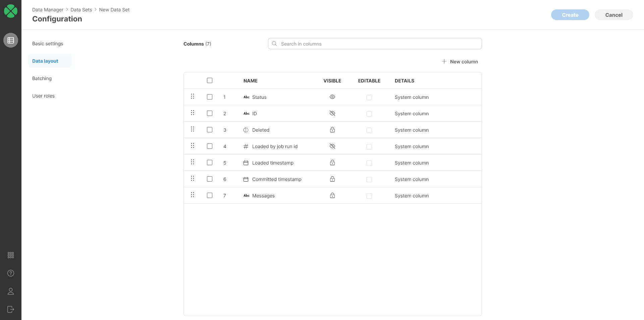Viewport: 644px width, 320px height.
Task: Click the calendar icon beside Loaded timestamp
Action: (246, 163)
